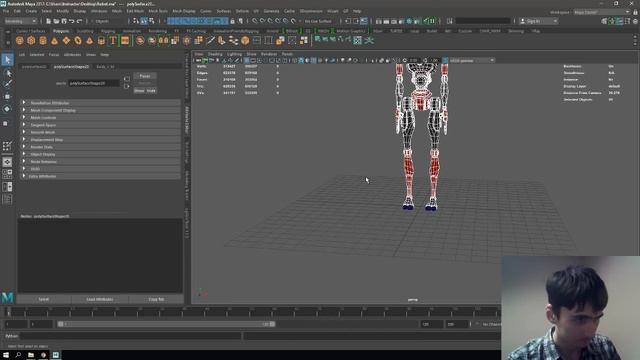Toggle the snap to grids icon

(x=255, y=21)
